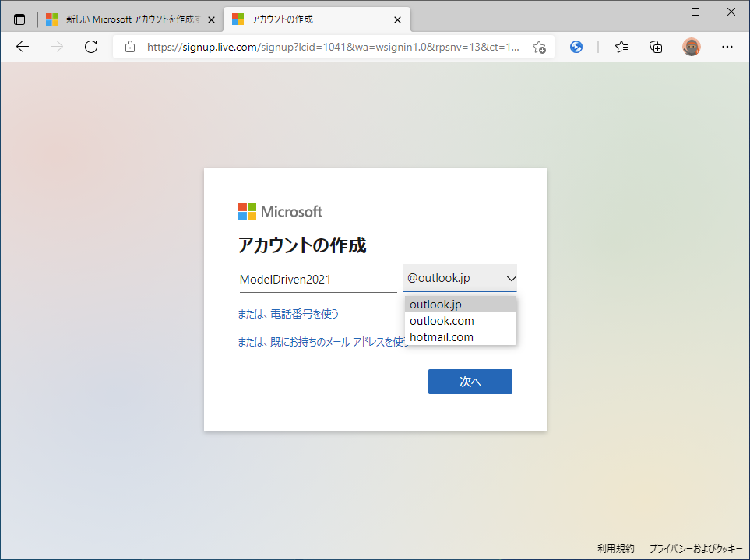Close the 新しい Microsoft アカウント tab
The image size is (750, 560).
[x=211, y=19]
